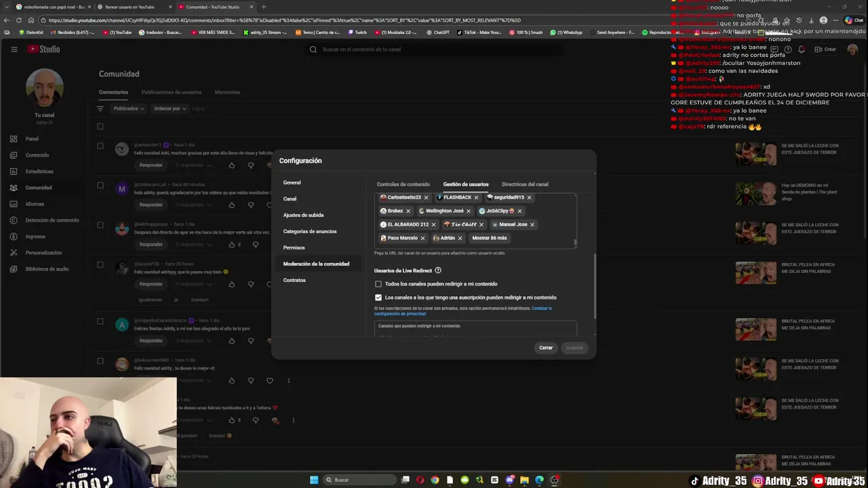Open Contratos settings section
868x488 pixels.
[294, 280]
